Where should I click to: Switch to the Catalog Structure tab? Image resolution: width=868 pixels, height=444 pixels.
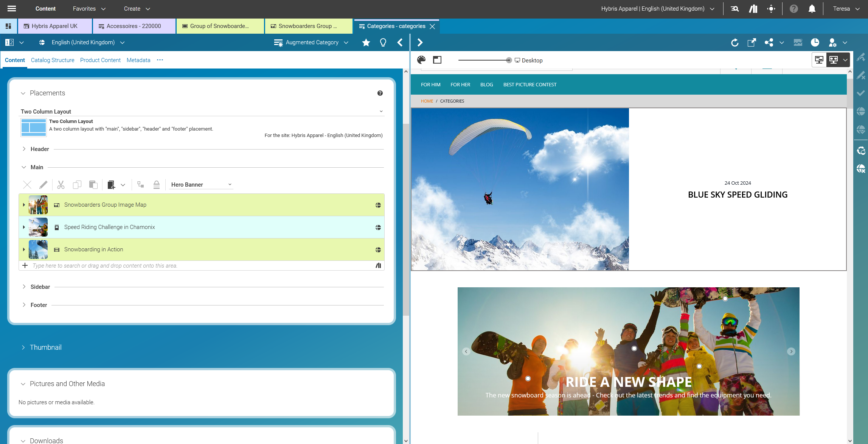(x=53, y=60)
